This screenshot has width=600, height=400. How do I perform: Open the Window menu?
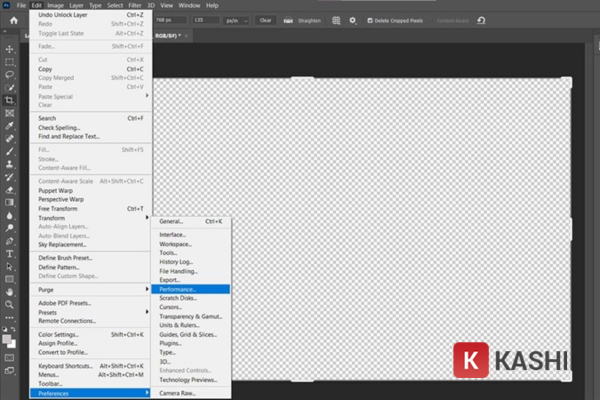189,5
